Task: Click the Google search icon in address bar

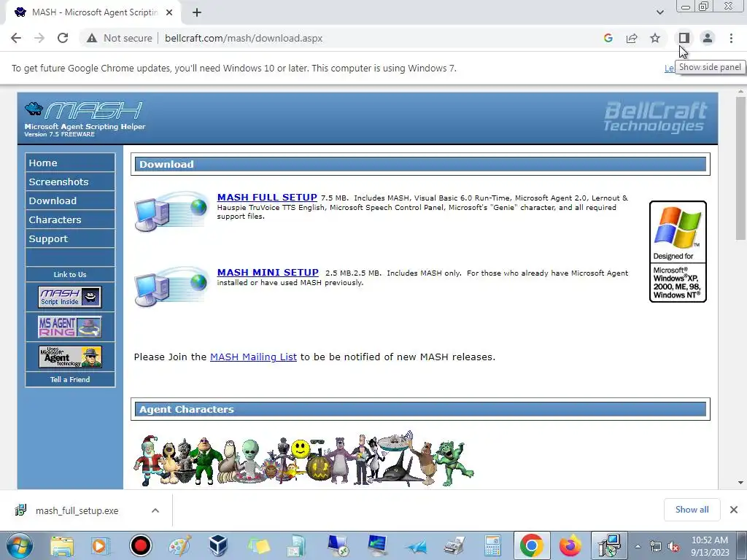Action: tap(608, 38)
